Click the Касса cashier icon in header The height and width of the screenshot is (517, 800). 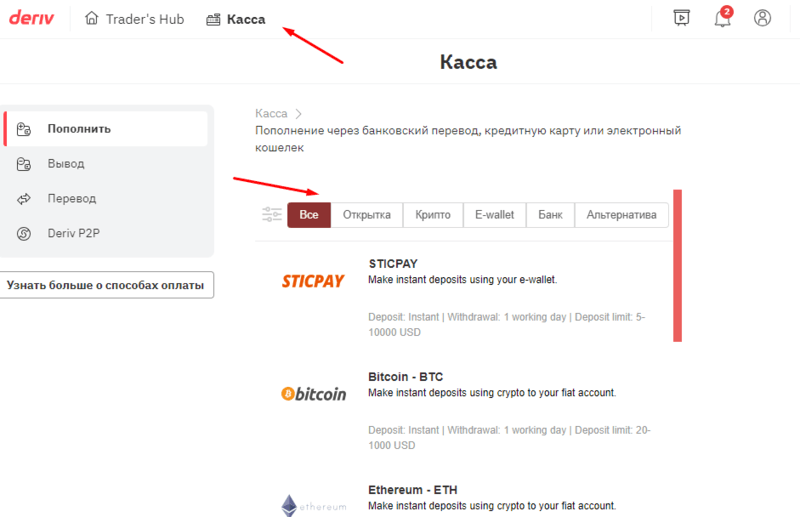click(x=213, y=19)
